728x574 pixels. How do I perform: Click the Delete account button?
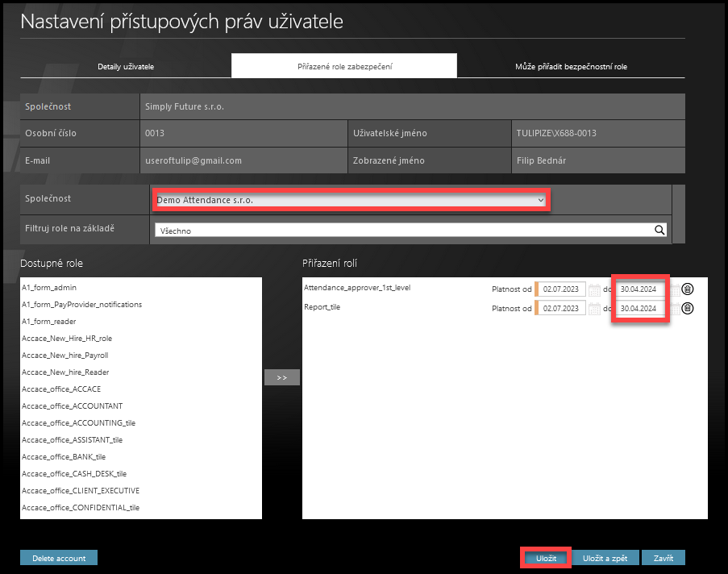coord(59,558)
